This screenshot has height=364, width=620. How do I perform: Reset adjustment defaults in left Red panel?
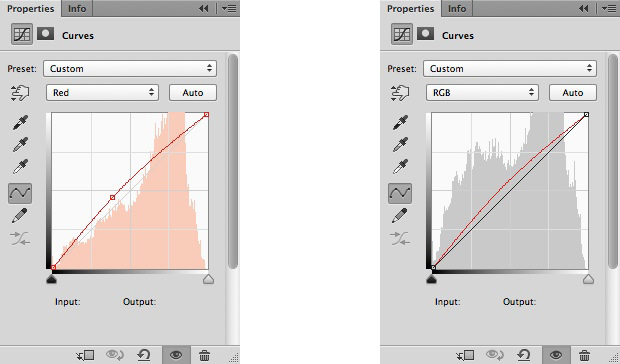pos(144,355)
